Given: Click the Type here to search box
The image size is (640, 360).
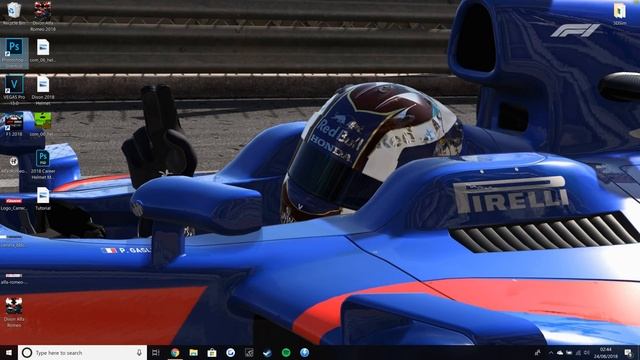Looking at the screenshot, I should (82, 353).
